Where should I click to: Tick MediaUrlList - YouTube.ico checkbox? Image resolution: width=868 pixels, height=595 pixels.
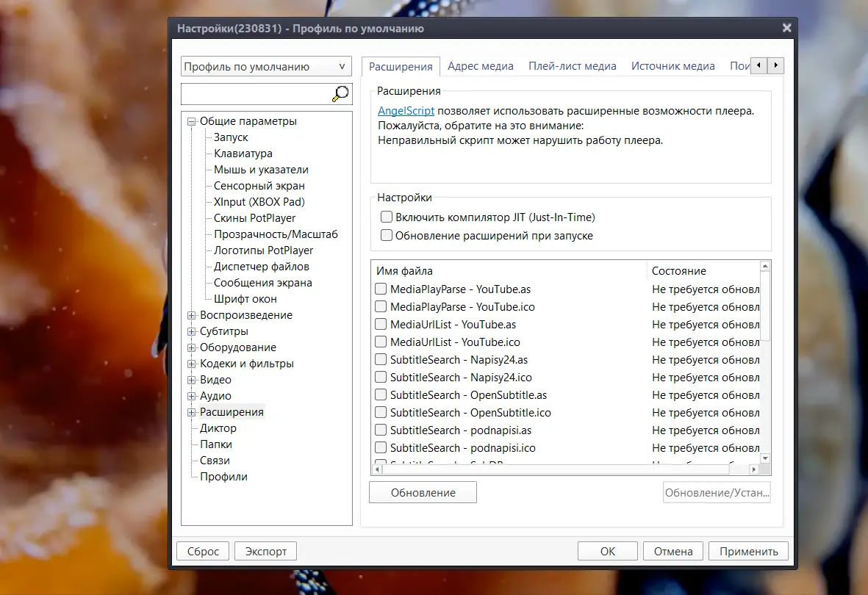pyautogui.click(x=381, y=342)
